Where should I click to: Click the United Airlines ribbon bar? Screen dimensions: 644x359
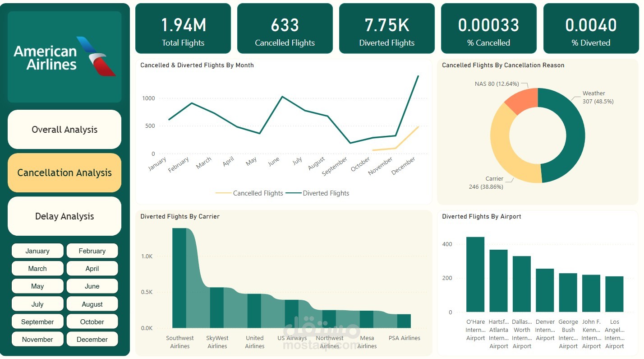click(254, 311)
